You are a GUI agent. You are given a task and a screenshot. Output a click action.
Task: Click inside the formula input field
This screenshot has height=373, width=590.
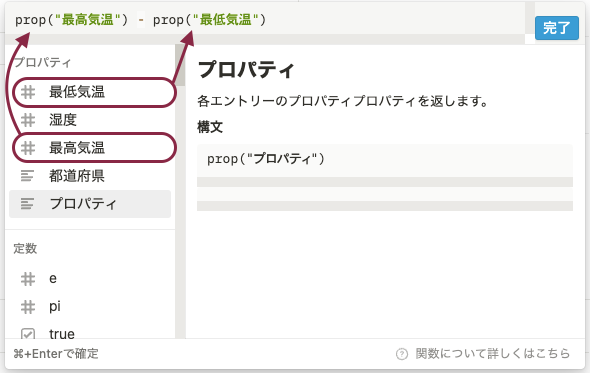[265, 20]
